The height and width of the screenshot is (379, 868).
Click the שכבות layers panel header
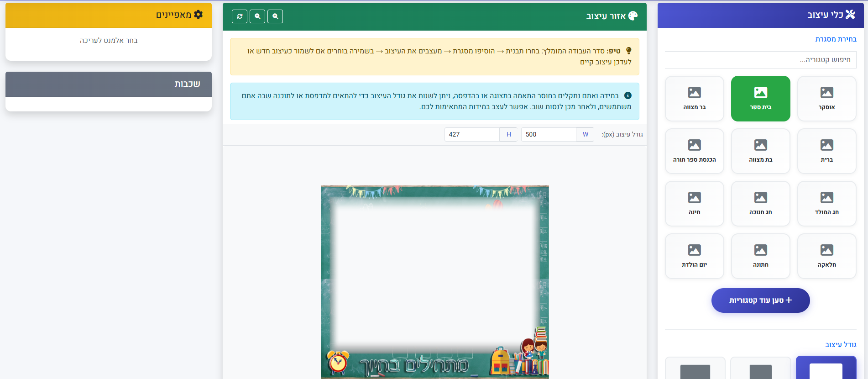point(109,84)
